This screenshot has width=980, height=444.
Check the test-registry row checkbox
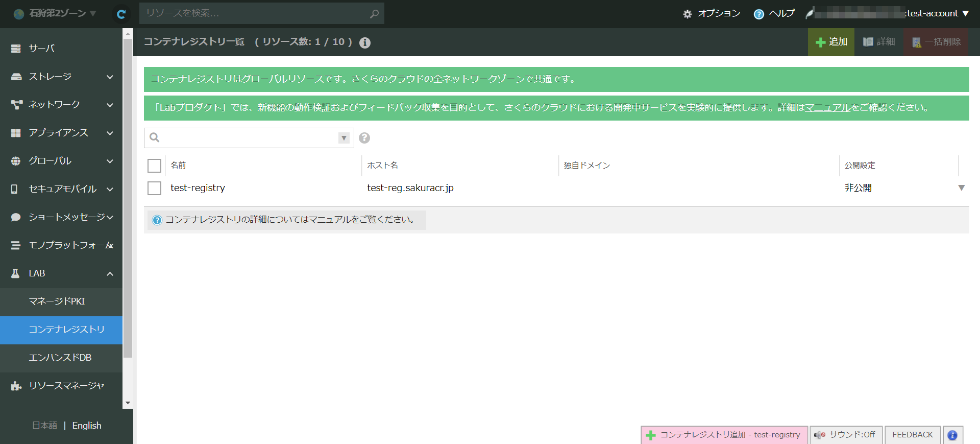[154, 188]
